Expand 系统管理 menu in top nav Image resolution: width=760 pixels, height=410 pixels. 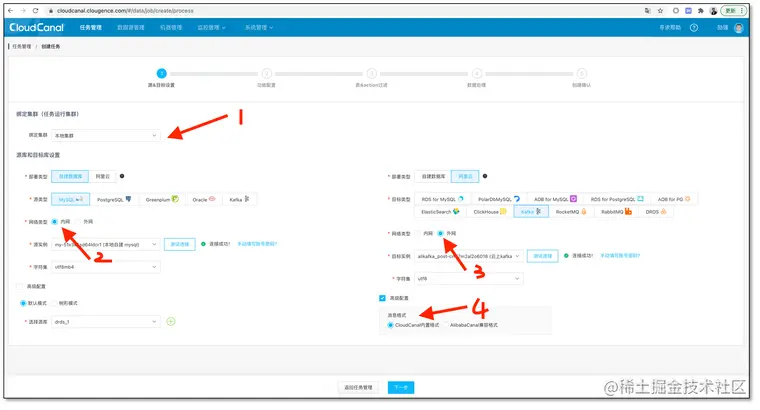[x=259, y=28]
